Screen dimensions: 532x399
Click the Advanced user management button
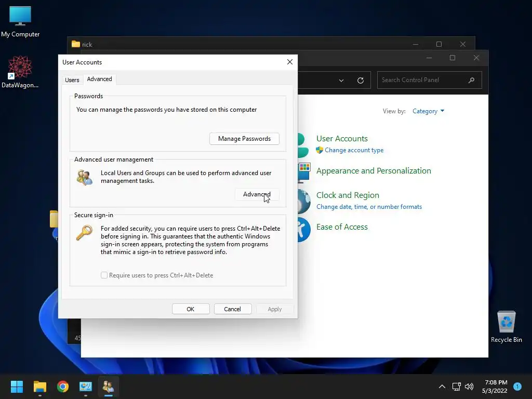point(257,194)
